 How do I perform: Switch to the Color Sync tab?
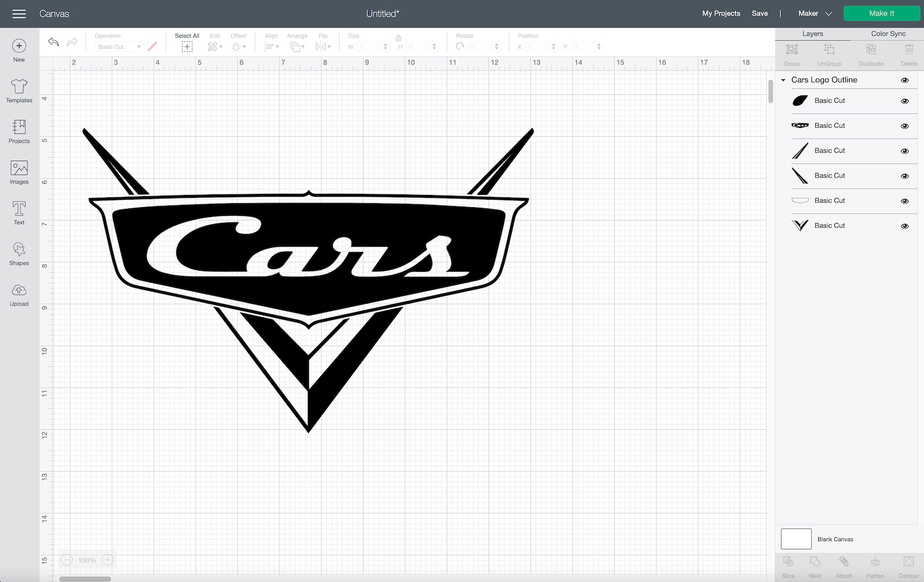coord(888,34)
